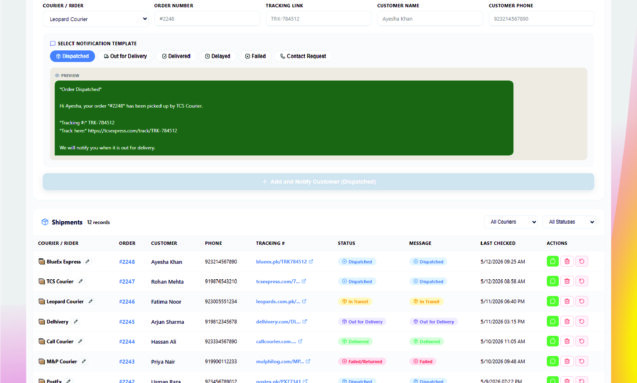Open the Courier / Rider dropdown showing Leopard Courier
637x383 pixels.
coord(96,19)
